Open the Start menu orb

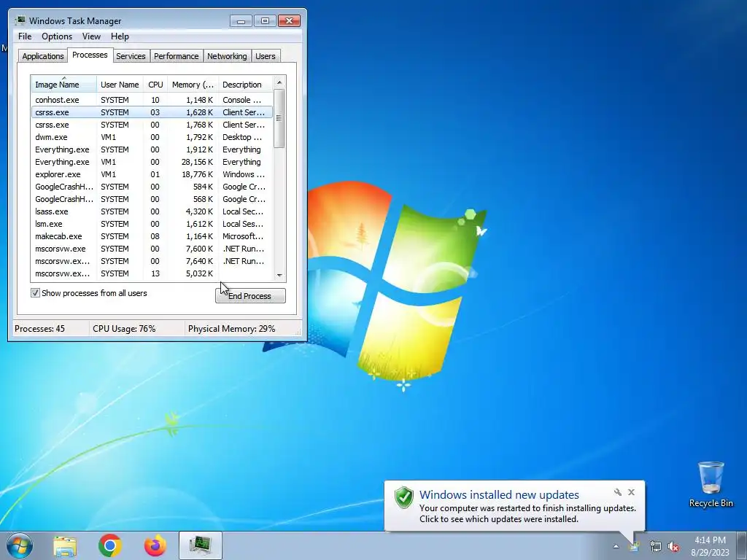coord(20,545)
